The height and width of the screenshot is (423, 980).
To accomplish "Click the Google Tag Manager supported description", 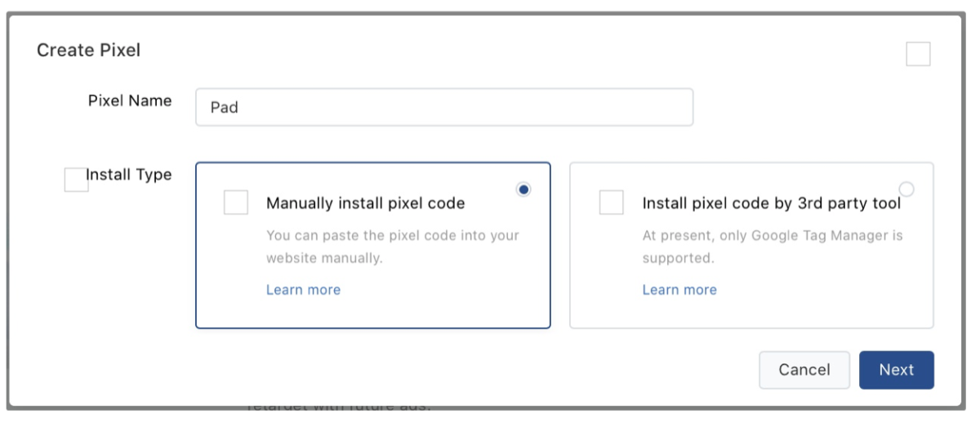I will [772, 247].
